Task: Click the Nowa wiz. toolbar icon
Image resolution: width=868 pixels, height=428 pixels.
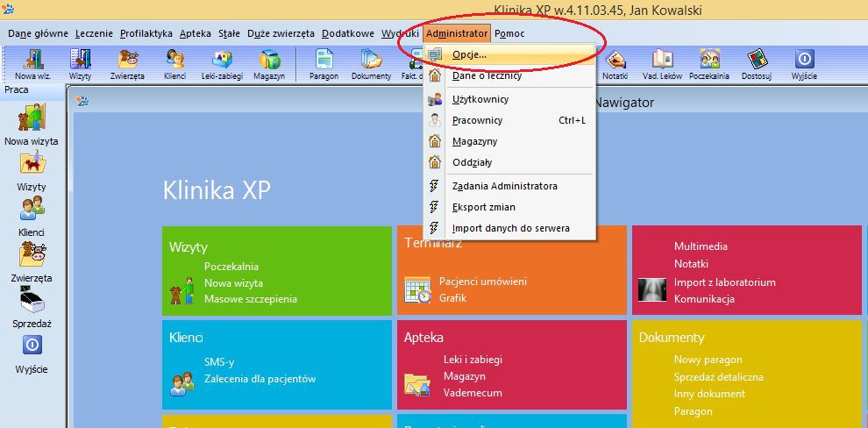Action: 32,64
